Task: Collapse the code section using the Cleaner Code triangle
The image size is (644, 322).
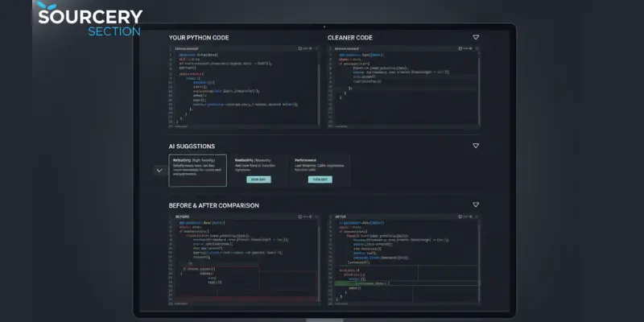Action: 476,37
